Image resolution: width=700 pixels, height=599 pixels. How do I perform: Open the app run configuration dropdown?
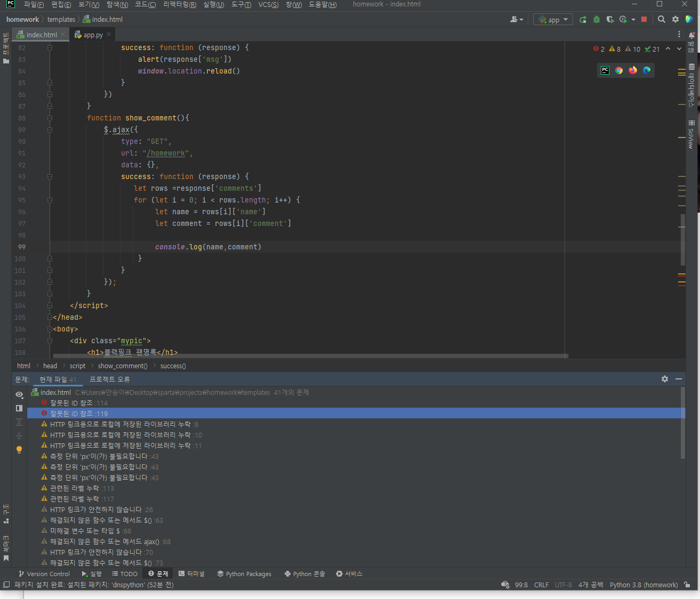(x=553, y=20)
